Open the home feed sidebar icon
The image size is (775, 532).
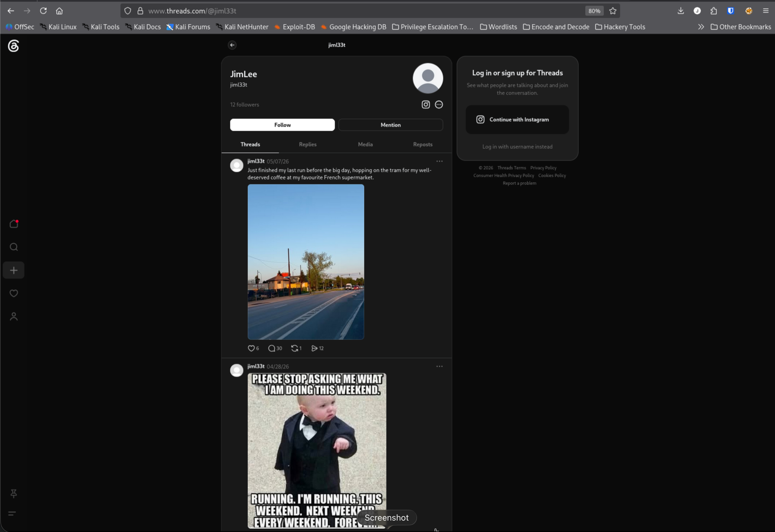[14, 224]
